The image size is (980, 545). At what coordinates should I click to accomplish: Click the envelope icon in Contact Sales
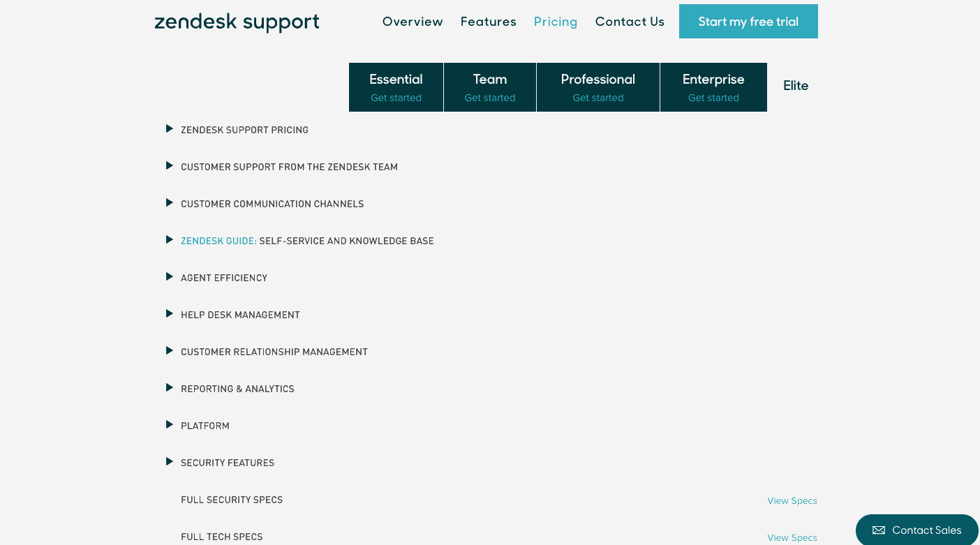click(x=879, y=530)
